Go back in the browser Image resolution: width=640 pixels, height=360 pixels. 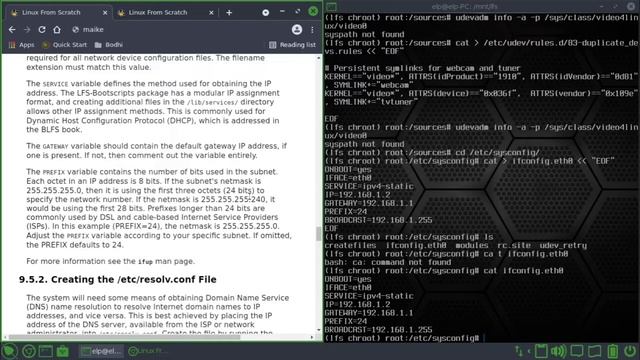click(x=12, y=29)
